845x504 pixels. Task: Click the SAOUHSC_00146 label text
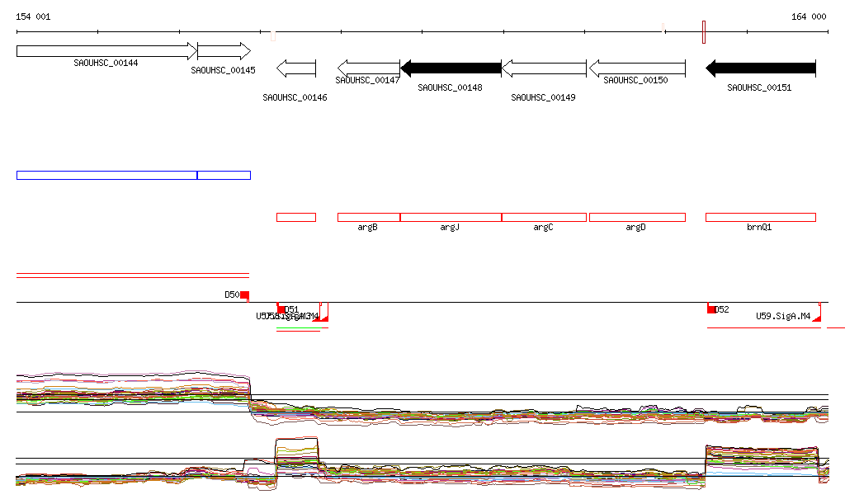pyautogui.click(x=295, y=97)
